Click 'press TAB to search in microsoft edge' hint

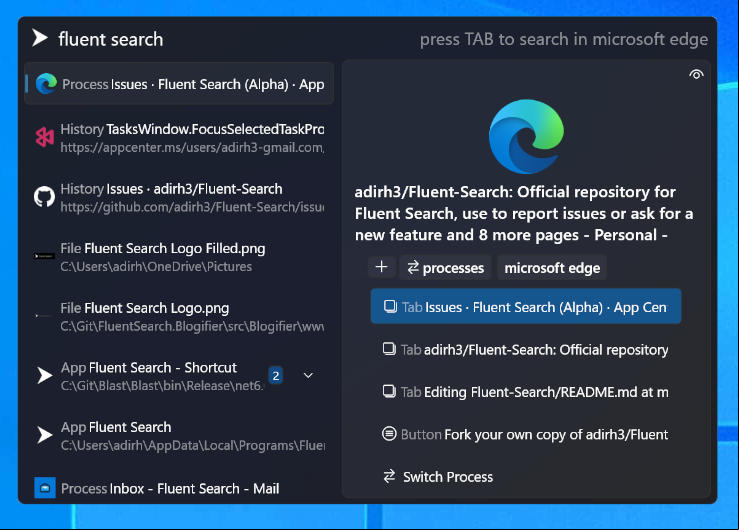(x=564, y=40)
